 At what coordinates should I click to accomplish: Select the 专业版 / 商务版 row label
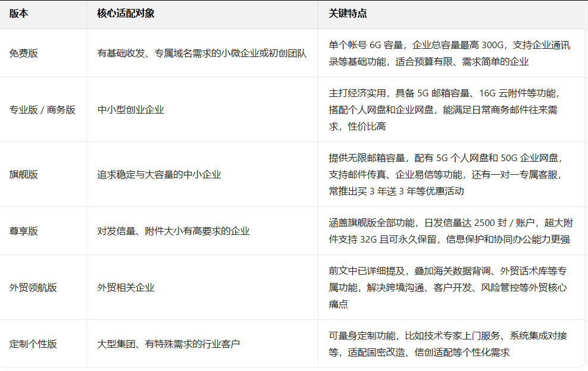38,109
